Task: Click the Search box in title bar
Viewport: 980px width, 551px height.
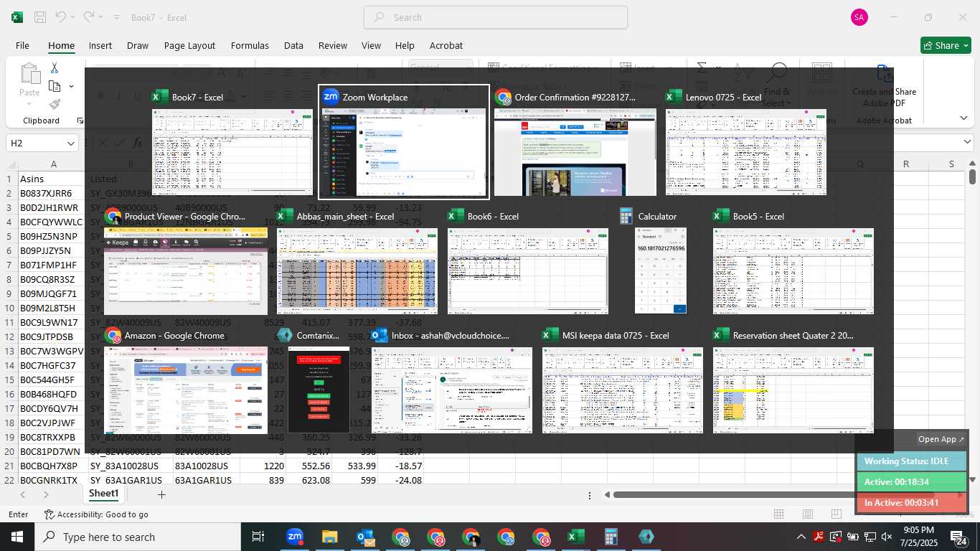Action: [x=496, y=17]
